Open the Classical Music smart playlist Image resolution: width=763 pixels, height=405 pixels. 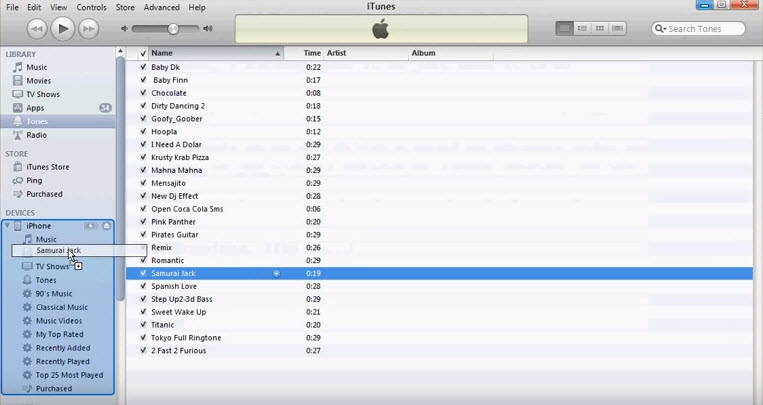click(x=62, y=308)
